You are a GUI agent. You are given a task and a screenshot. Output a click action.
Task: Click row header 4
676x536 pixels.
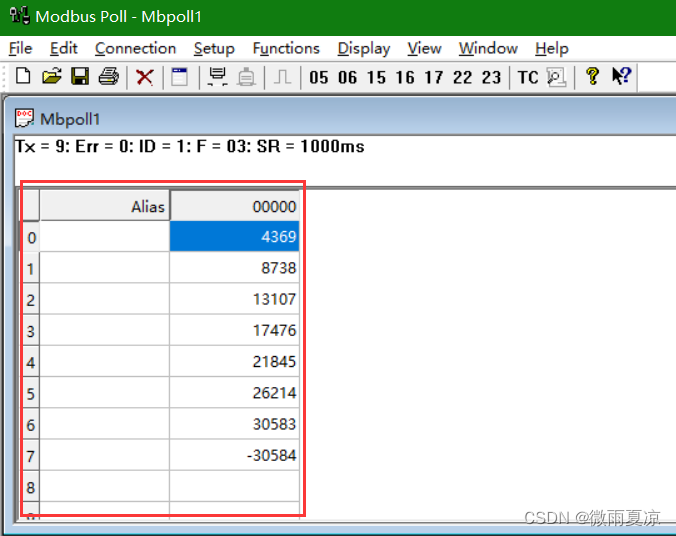point(31,362)
